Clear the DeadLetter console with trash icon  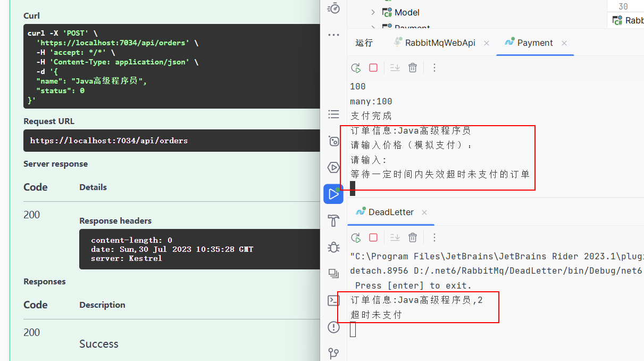point(413,237)
